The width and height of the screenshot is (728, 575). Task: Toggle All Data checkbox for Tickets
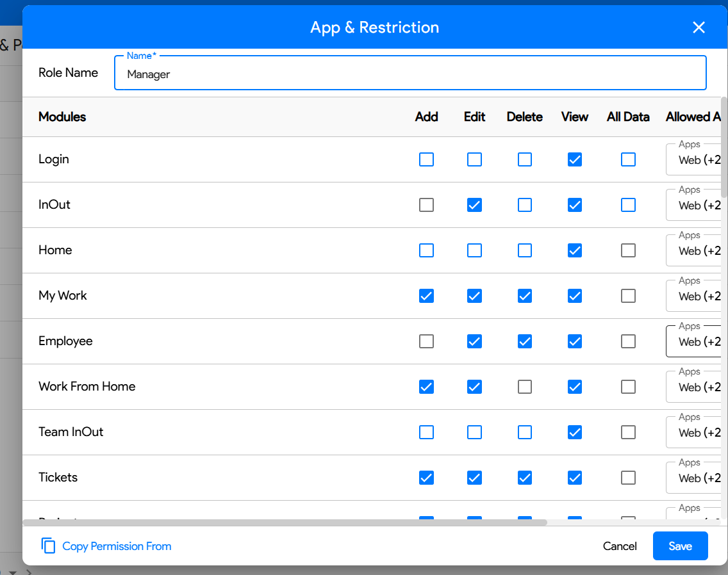pyautogui.click(x=628, y=478)
